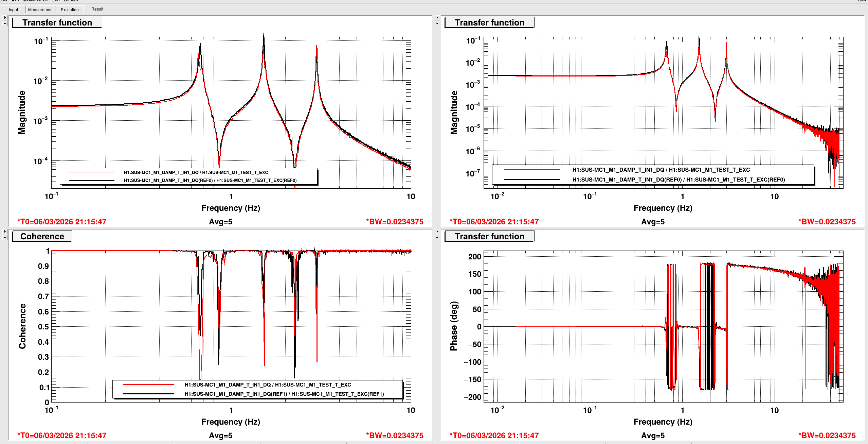The height and width of the screenshot is (444, 868).
Task: Click the top-left Transfer function title box
Action: click(x=57, y=22)
